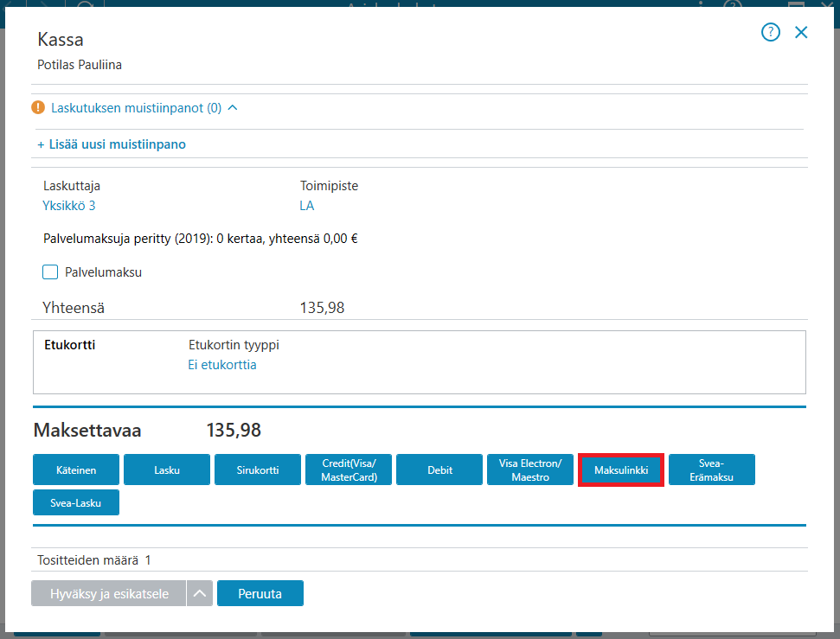Select Sirukortti payment option

[x=258, y=470]
